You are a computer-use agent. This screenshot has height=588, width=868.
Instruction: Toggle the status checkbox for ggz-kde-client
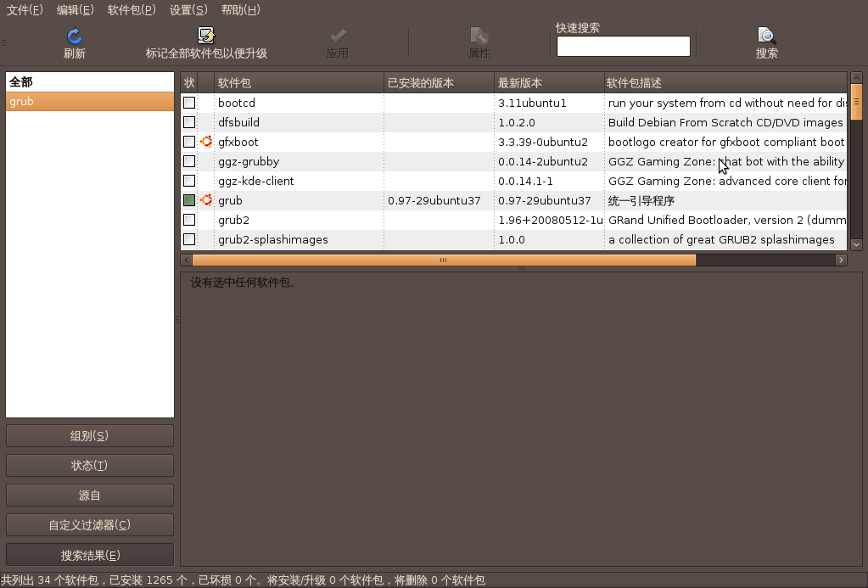pos(189,181)
